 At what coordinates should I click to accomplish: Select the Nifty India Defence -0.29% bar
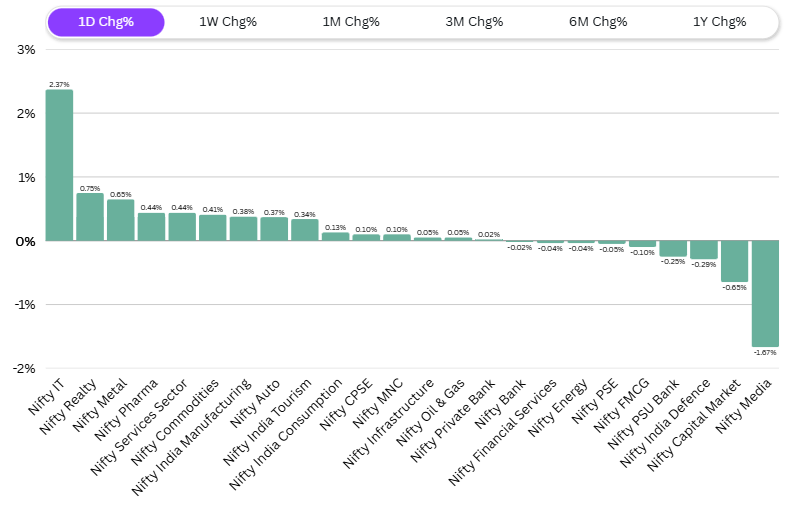[x=704, y=249]
